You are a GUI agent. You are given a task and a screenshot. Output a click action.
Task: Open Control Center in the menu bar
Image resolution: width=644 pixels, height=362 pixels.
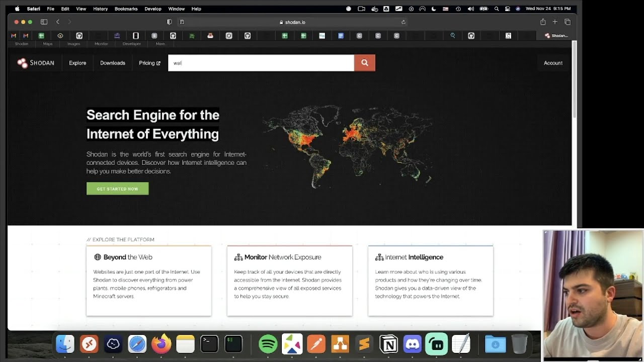507,9
